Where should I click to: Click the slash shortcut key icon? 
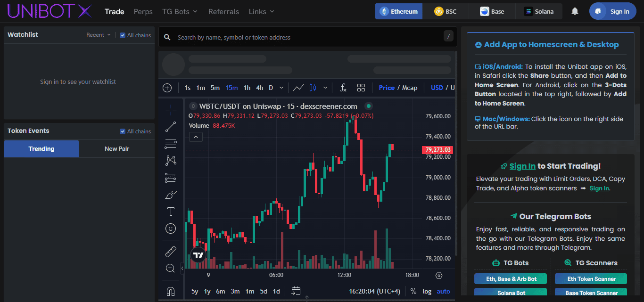(x=449, y=36)
